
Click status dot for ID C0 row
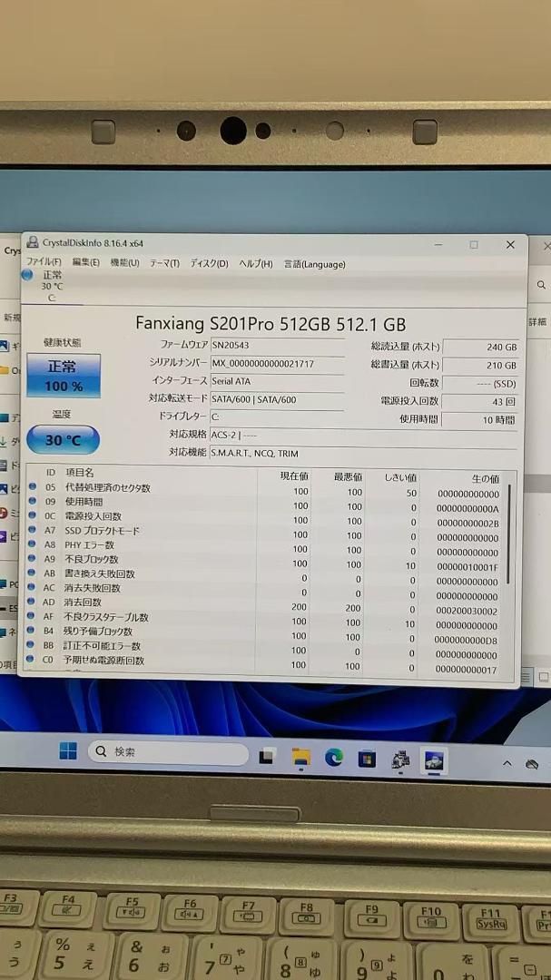(x=32, y=660)
